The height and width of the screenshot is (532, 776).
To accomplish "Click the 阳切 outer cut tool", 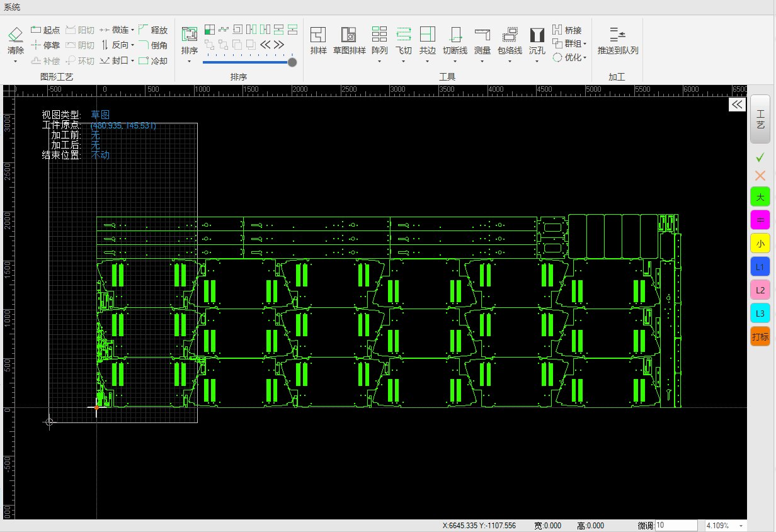I will coord(80,30).
